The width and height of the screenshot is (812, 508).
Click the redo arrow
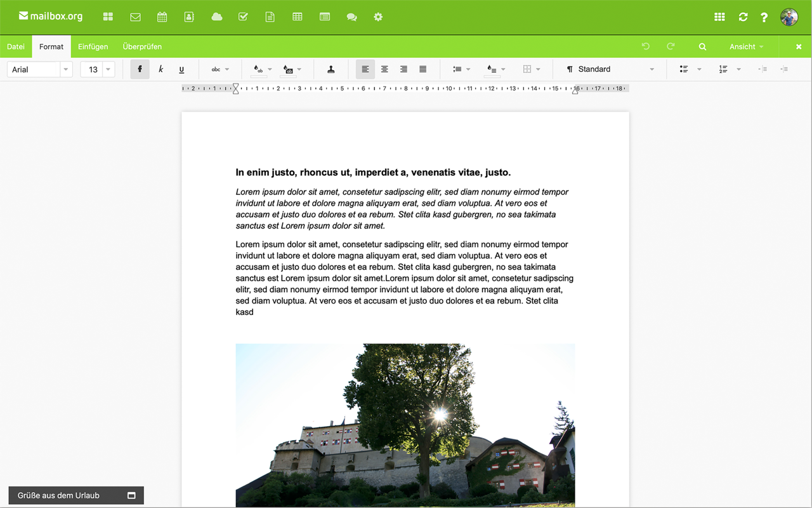click(x=671, y=46)
